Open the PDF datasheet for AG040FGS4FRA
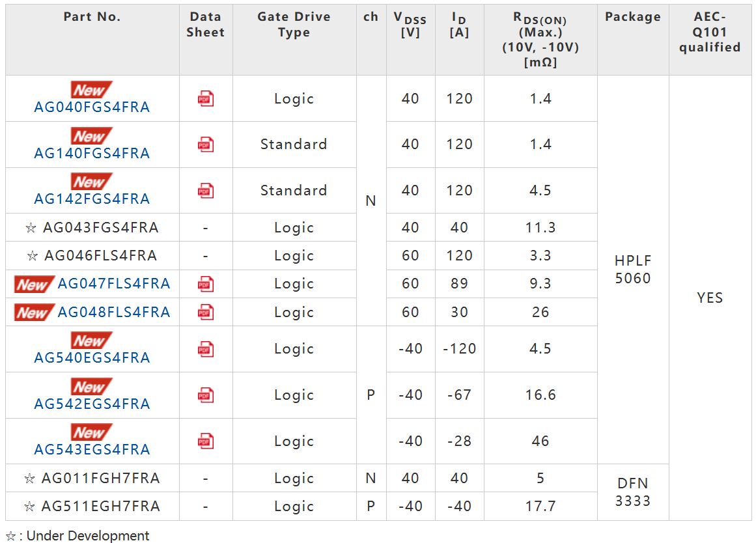 [206, 98]
